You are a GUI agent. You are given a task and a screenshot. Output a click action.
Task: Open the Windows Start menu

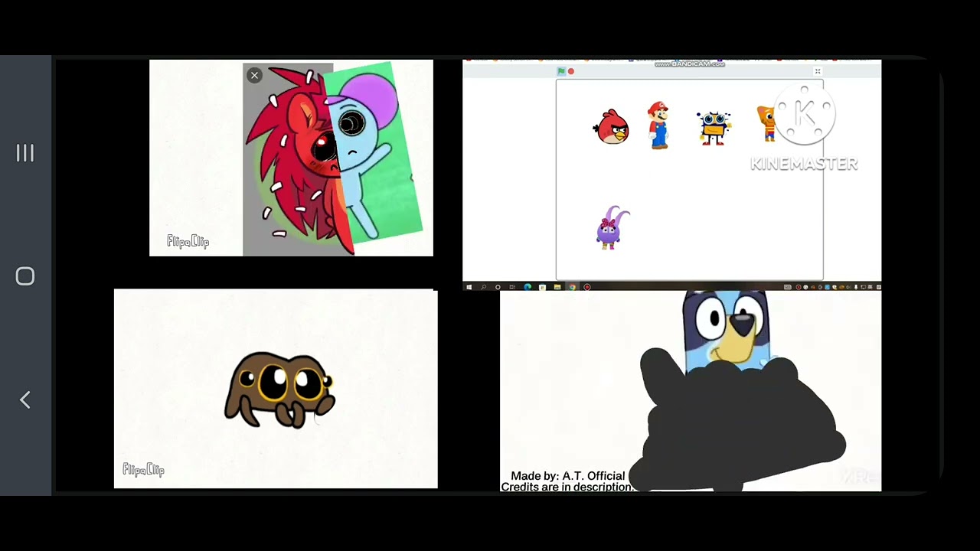pyautogui.click(x=469, y=287)
